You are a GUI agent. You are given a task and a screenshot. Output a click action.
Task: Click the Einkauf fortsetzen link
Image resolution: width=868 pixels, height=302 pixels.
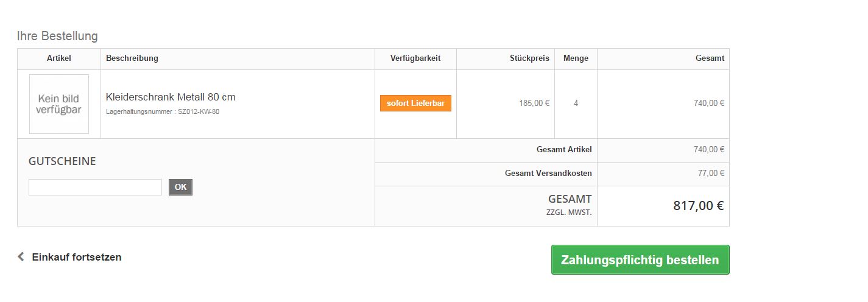[x=77, y=257]
